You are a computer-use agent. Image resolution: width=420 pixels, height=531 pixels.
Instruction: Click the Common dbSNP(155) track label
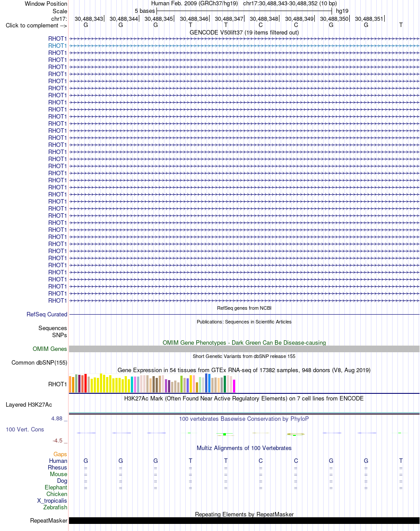pos(39,363)
